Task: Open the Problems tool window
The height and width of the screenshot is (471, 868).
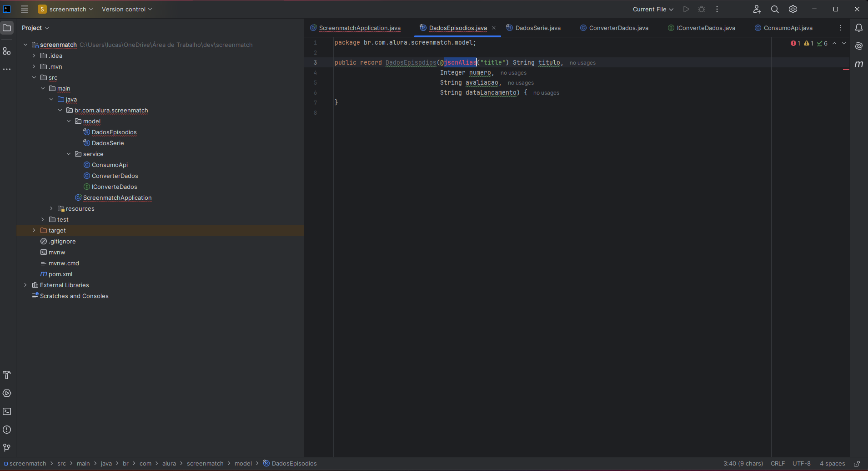Action: coord(7,430)
